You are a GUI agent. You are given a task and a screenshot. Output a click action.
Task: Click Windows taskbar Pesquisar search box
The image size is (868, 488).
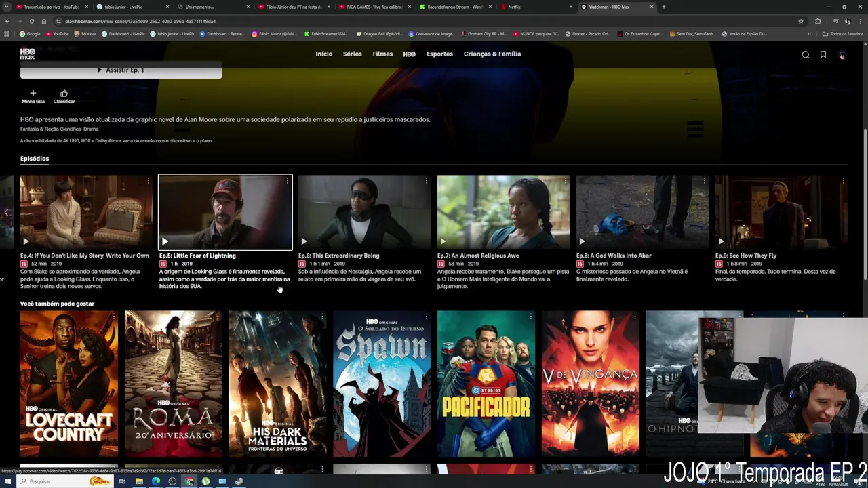pos(64,481)
